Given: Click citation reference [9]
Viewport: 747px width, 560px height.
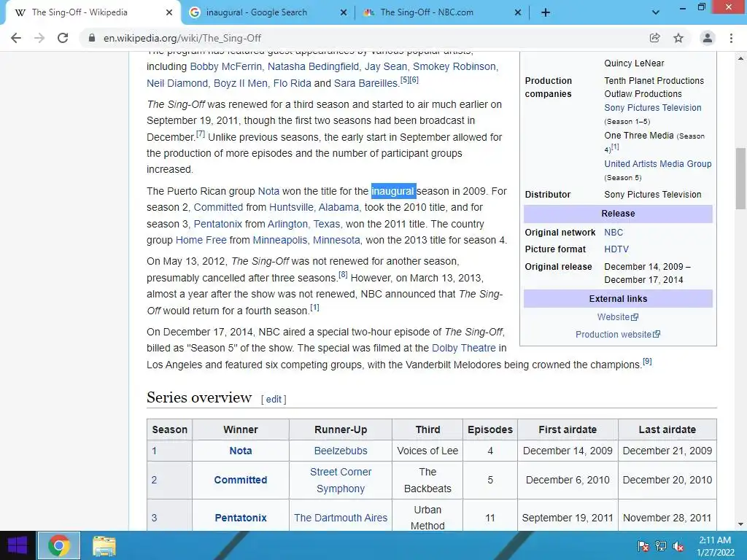Looking at the screenshot, I should pos(647,362).
